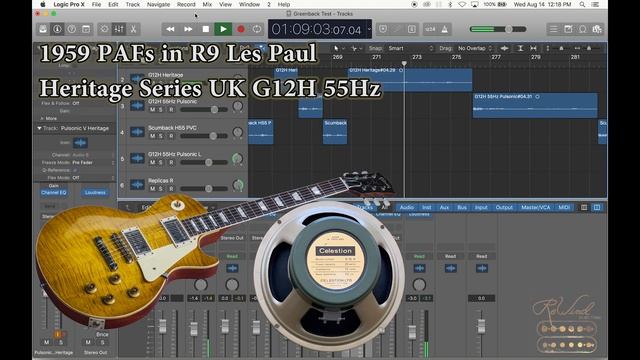Click the playhead marker in the ruler
The height and width of the screenshot is (360, 640).
(x=404, y=63)
